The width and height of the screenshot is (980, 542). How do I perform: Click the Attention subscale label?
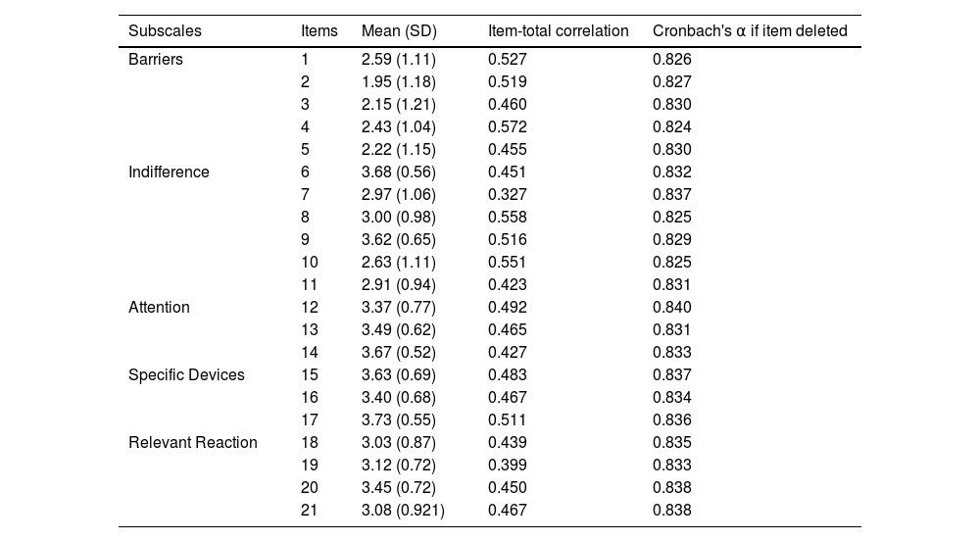[159, 308]
